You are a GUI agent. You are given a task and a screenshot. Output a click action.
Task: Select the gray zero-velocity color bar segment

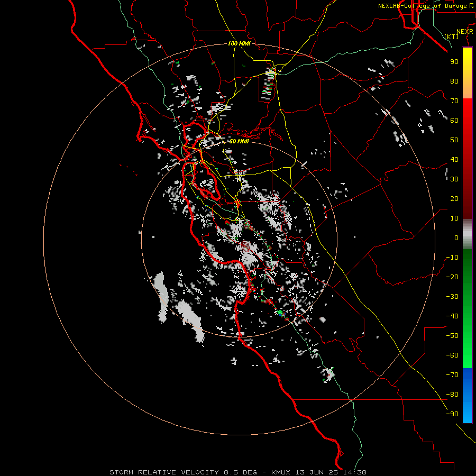pos(467,234)
